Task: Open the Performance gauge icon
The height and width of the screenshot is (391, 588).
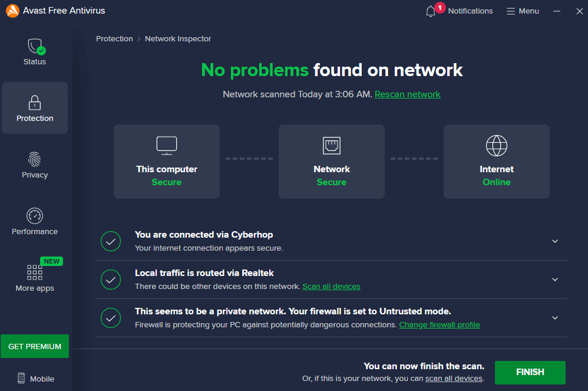Action: (35, 216)
